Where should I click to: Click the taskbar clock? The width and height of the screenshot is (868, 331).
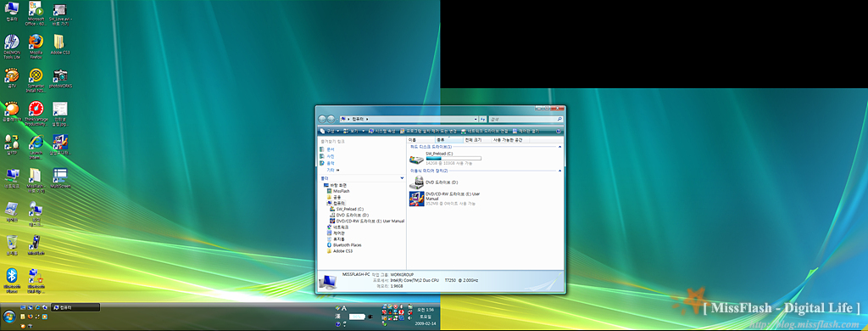(426, 317)
